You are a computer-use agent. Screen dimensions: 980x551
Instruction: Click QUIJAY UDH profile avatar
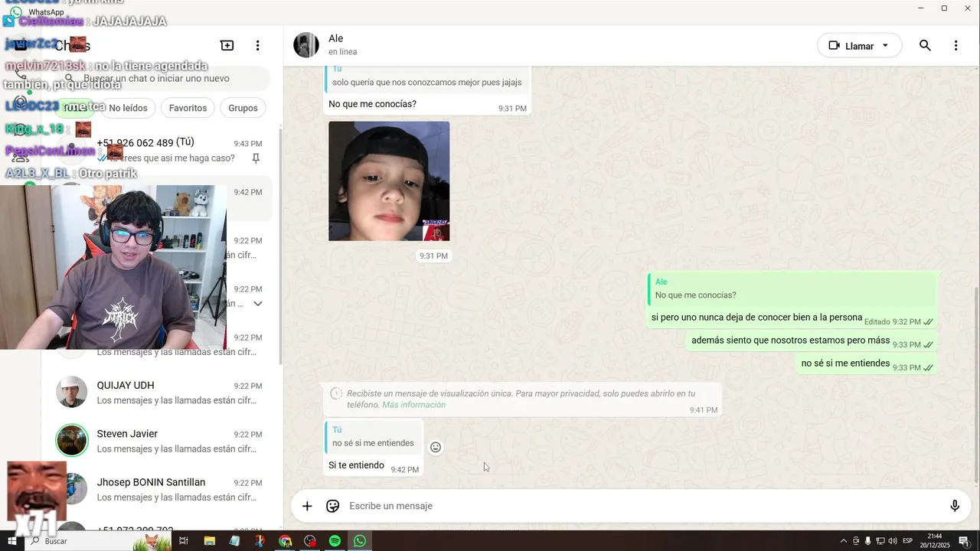point(72,392)
